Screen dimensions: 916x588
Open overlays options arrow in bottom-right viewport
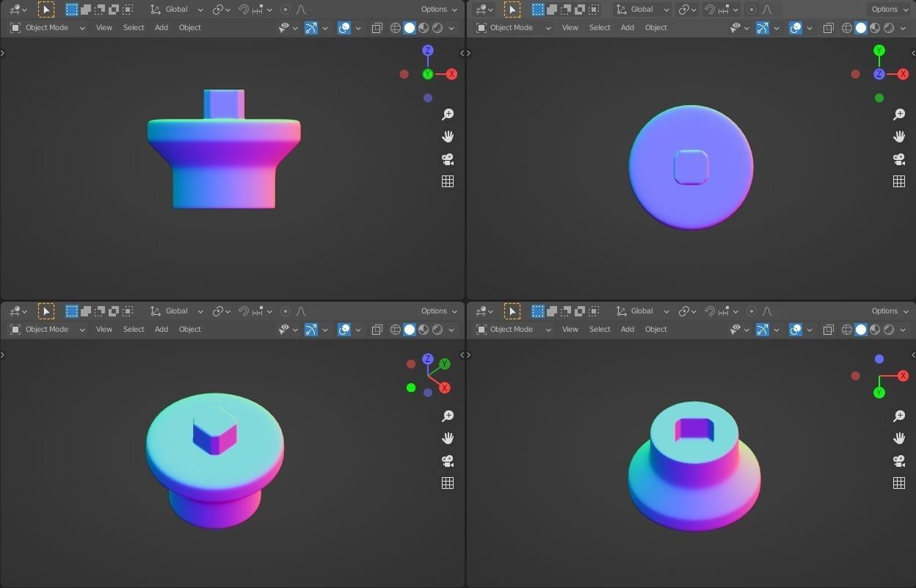pos(810,330)
